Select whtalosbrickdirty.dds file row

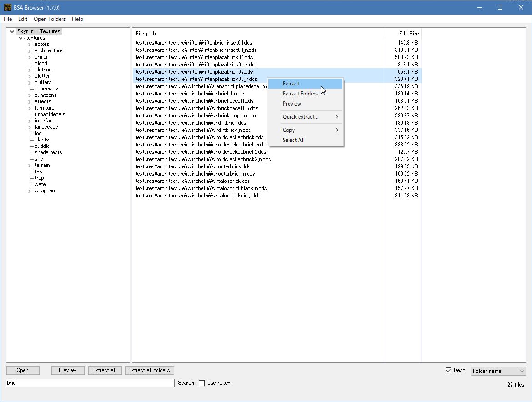coord(277,196)
